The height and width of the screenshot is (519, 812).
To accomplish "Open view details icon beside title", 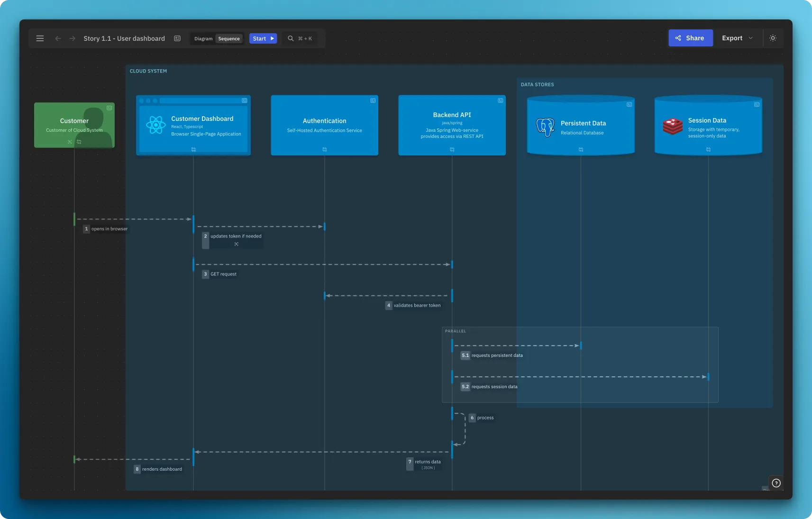I will click(x=177, y=38).
